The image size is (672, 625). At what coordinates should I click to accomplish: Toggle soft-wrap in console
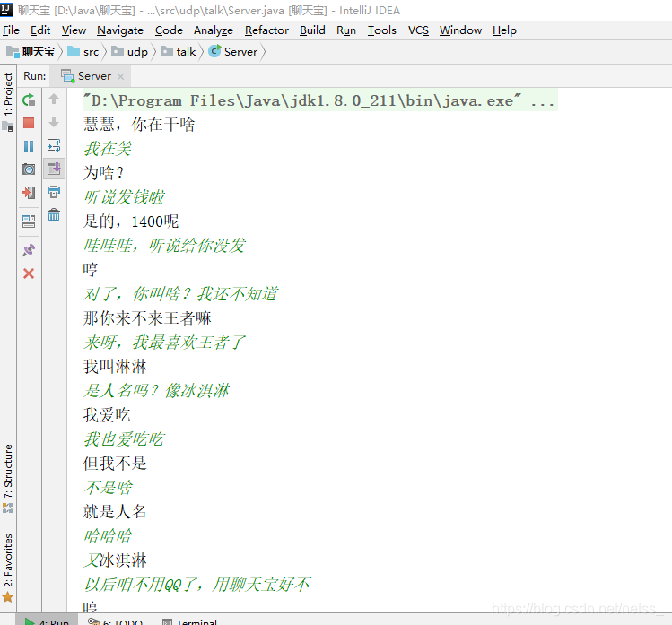point(54,145)
